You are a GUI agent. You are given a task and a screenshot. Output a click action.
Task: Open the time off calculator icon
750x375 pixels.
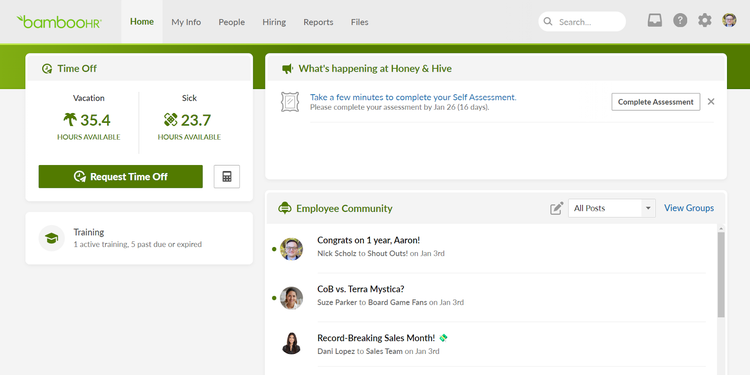[227, 176]
